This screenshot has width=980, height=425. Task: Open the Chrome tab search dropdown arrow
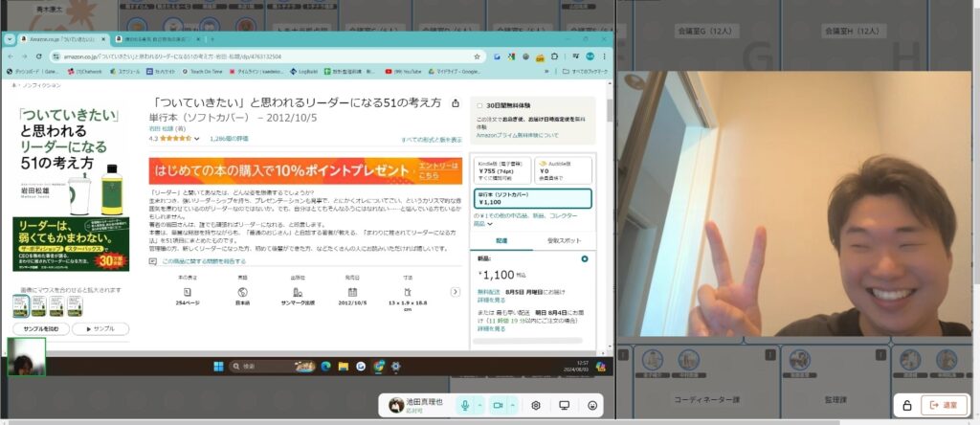click(x=9, y=38)
